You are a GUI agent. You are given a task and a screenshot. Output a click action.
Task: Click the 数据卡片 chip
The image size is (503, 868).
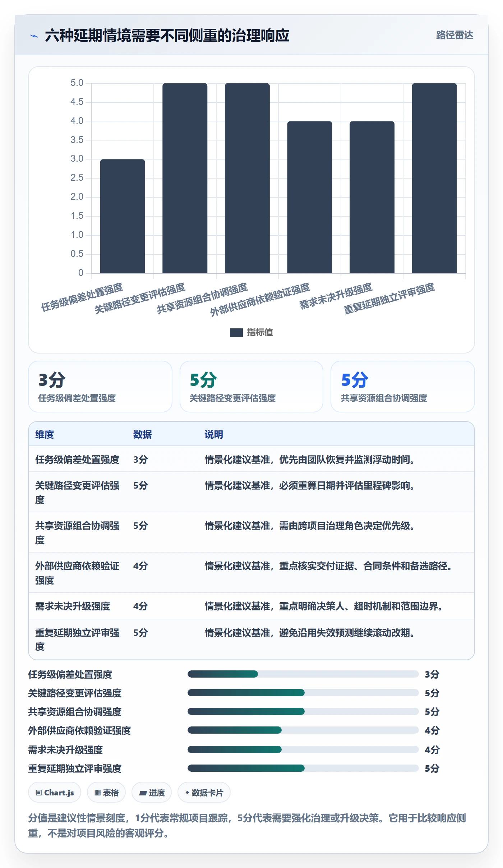point(204,792)
